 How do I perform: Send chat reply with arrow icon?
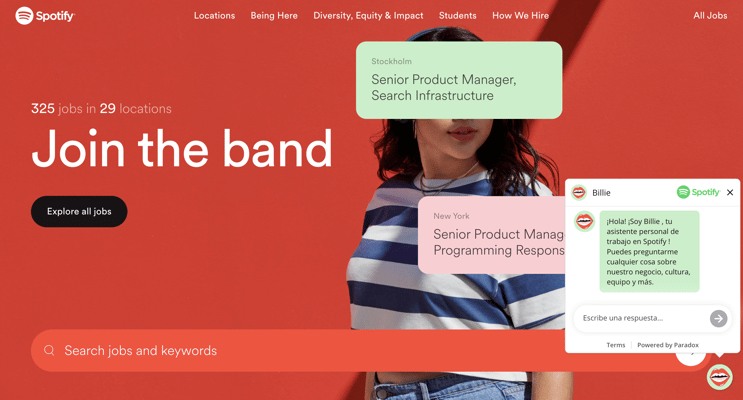point(718,318)
